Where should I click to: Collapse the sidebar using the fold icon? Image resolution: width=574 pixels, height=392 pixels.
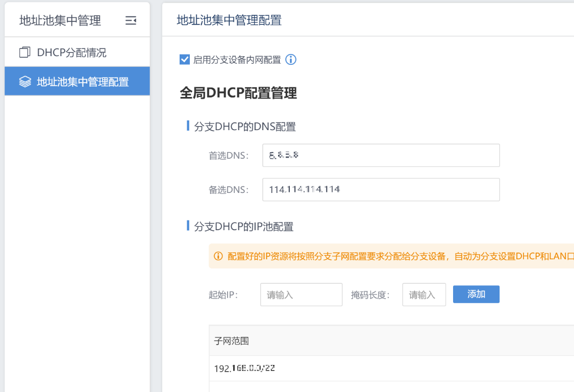coord(131,20)
